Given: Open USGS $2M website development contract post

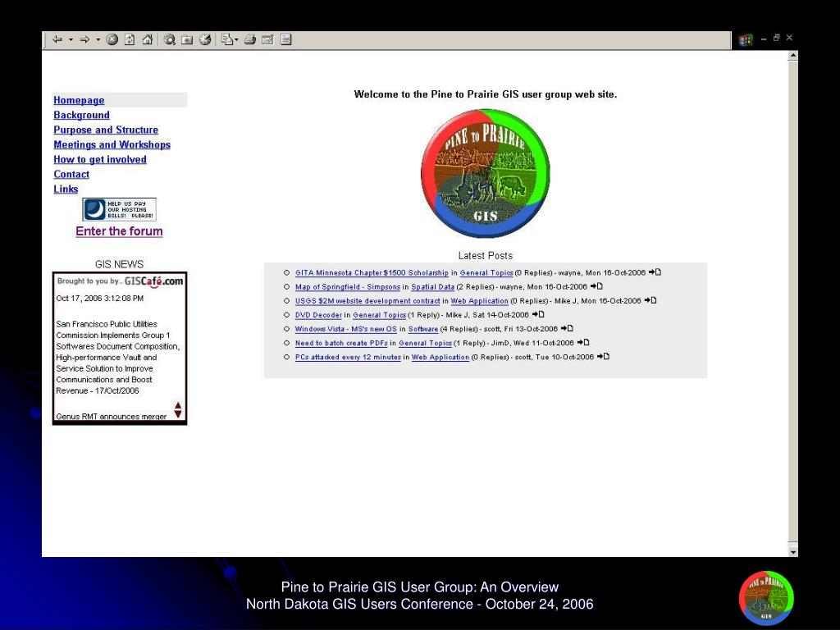Looking at the screenshot, I should (x=367, y=301).
